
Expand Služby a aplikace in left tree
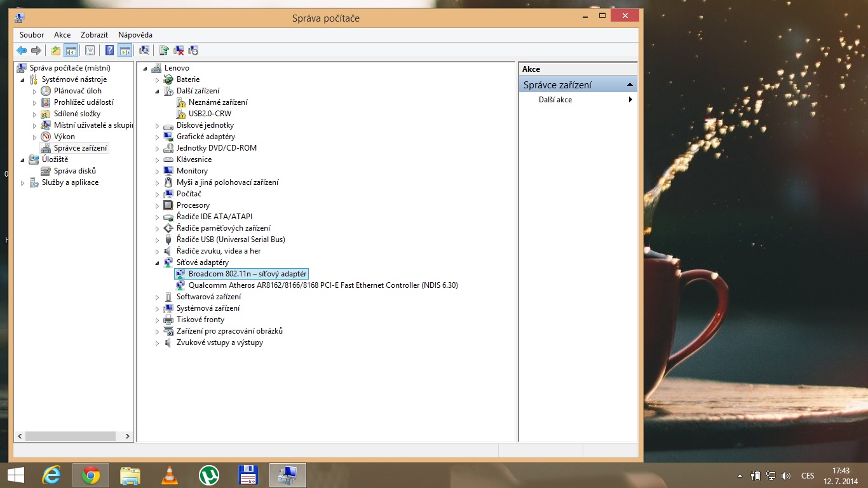[x=24, y=183]
